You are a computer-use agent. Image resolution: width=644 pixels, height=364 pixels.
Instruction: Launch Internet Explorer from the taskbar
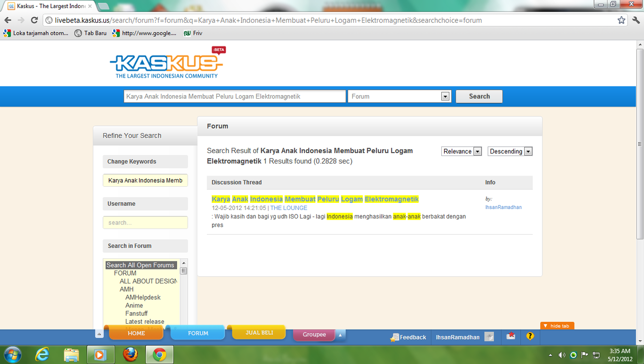(x=42, y=355)
